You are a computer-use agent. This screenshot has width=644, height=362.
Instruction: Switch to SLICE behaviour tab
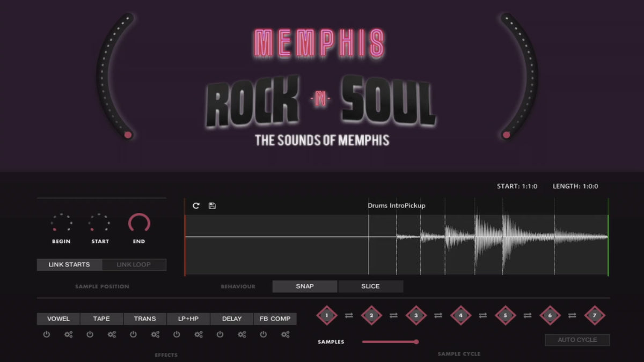[x=370, y=286]
